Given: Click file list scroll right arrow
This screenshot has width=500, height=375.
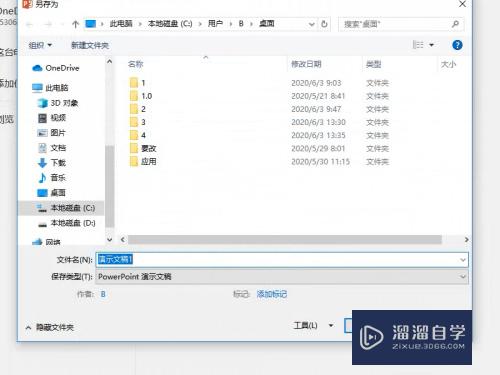Looking at the screenshot, I should click(x=466, y=239).
